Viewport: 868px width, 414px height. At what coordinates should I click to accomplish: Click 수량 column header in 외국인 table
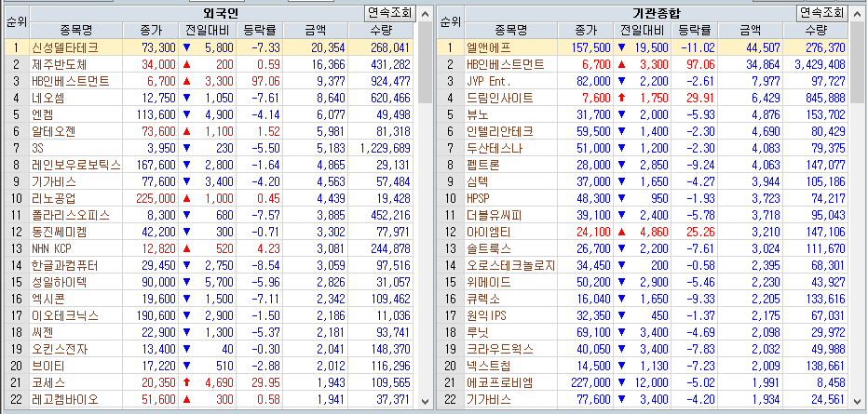(x=382, y=31)
